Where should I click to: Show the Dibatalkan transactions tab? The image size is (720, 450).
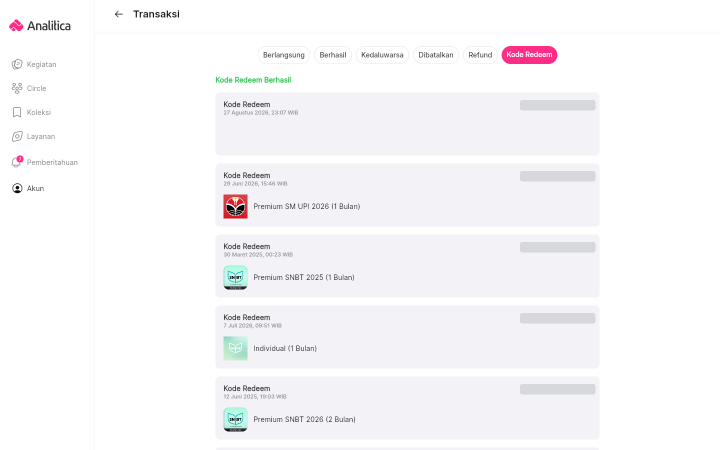coord(436,55)
